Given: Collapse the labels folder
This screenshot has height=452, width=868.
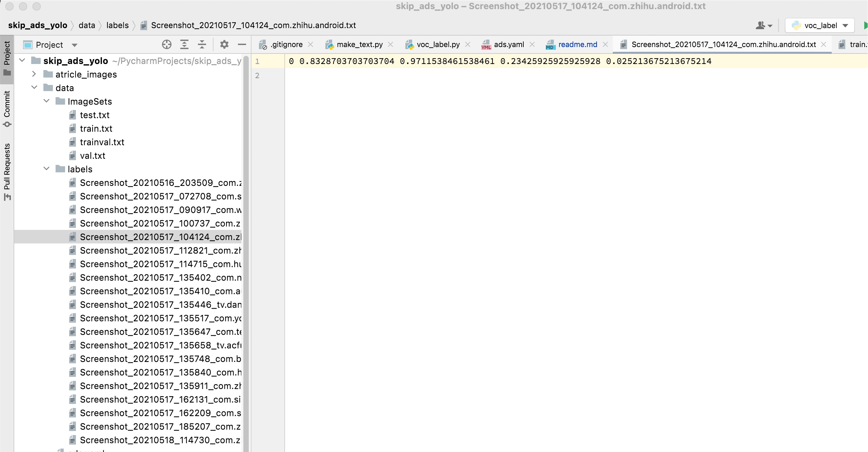Looking at the screenshot, I should click(x=47, y=169).
